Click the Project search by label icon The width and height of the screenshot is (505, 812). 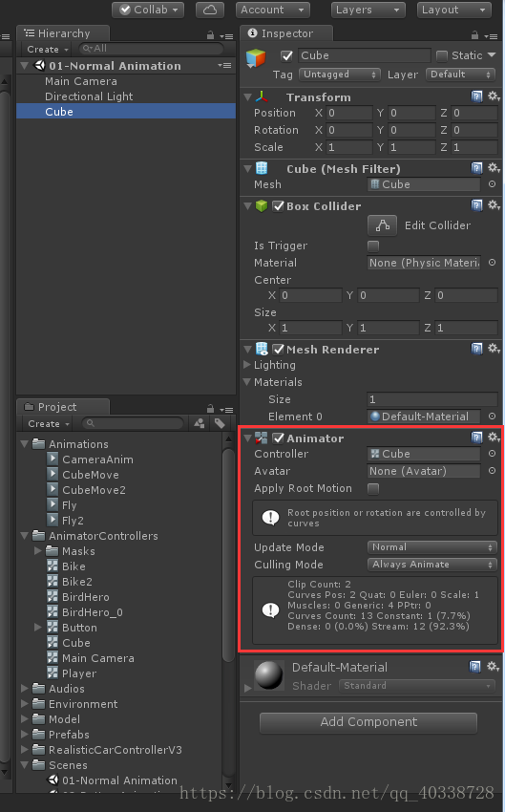(220, 423)
